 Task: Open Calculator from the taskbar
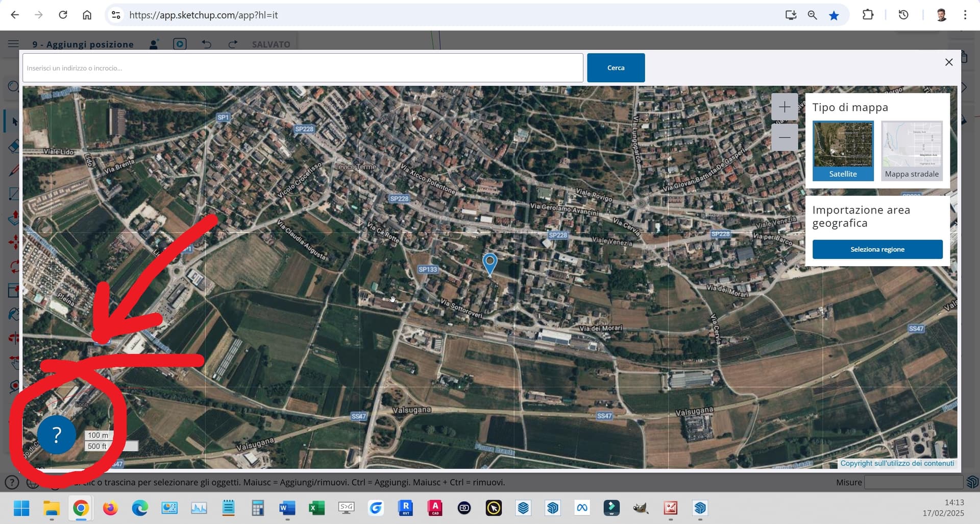258,508
